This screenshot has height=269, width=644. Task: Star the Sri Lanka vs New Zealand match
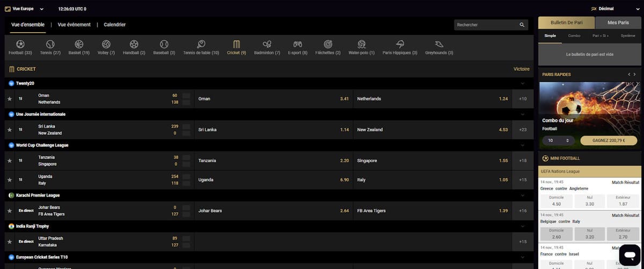(9, 130)
